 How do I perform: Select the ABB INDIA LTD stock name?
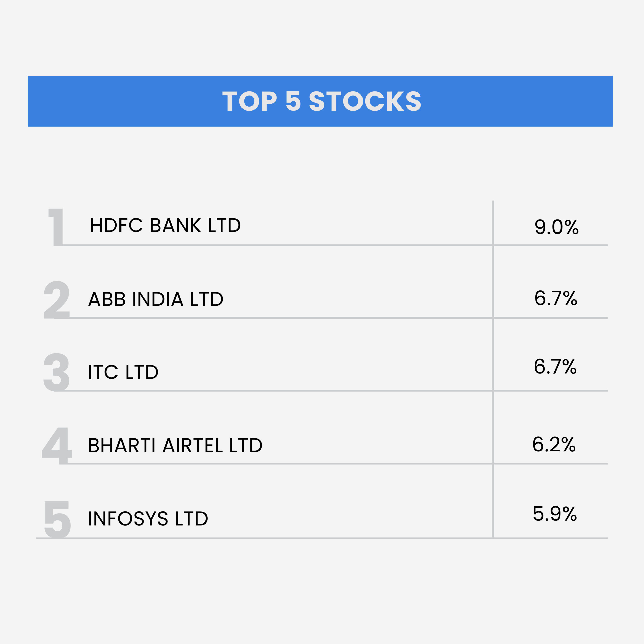(156, 299)
